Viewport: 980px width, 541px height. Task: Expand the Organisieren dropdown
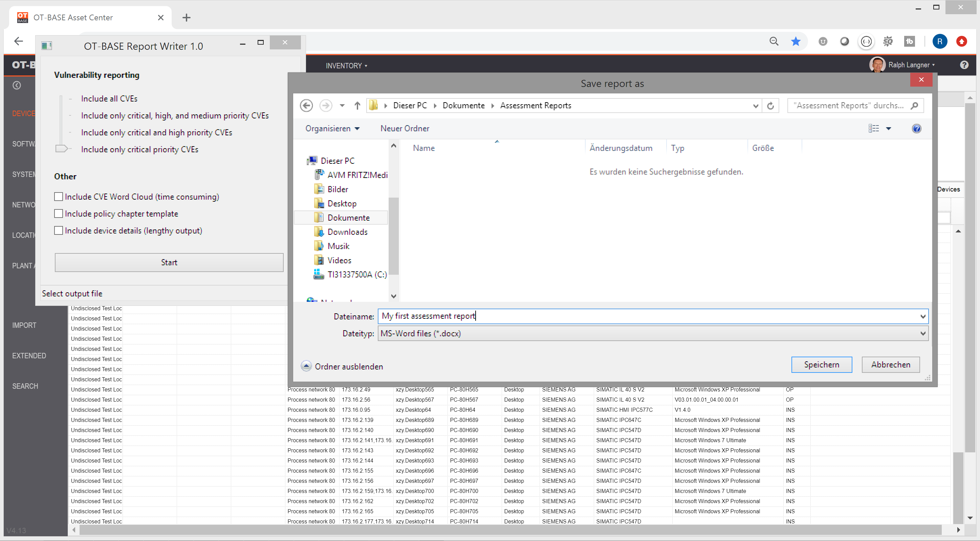tap(332, 129)
